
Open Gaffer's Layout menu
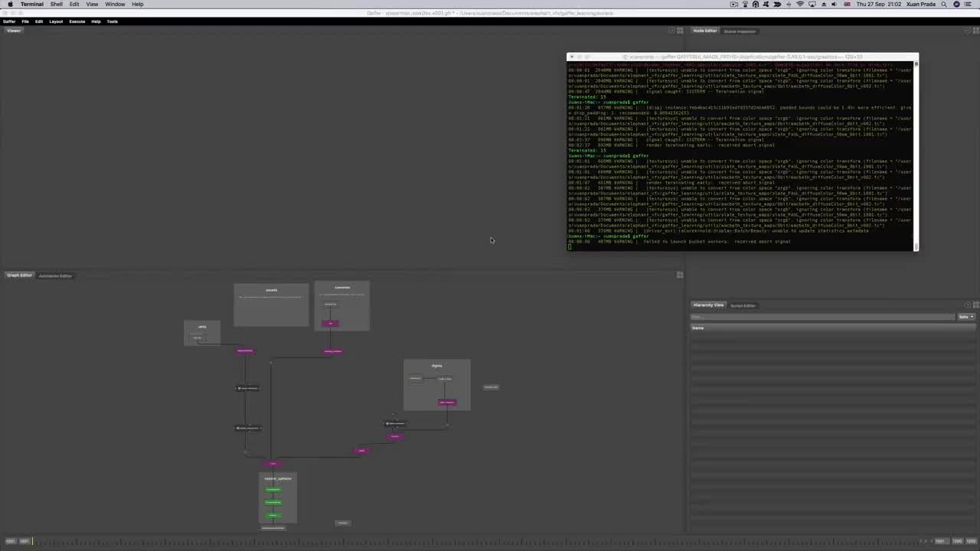(56, 21)
